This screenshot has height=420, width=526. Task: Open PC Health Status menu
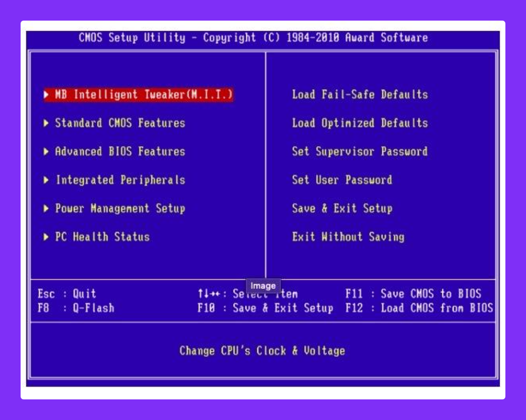(102, 237)
